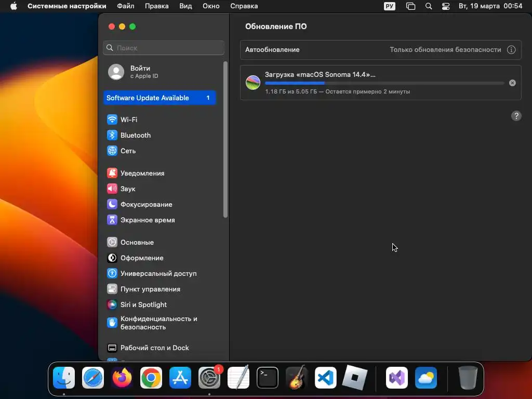Open the Вид menu
This screenshot has width=532, height=399.
tap(185, 6)
